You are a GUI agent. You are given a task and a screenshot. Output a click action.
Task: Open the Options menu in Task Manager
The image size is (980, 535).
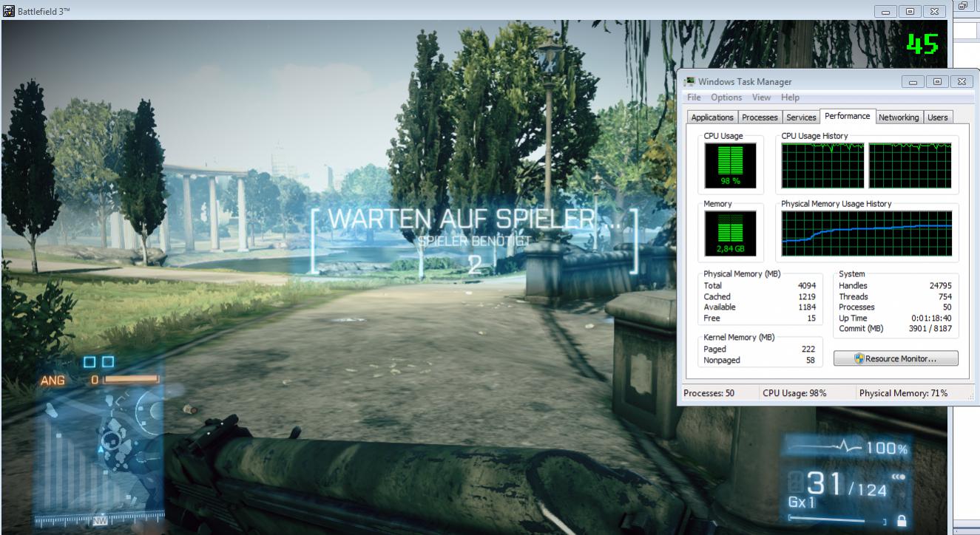click(726, 98)
